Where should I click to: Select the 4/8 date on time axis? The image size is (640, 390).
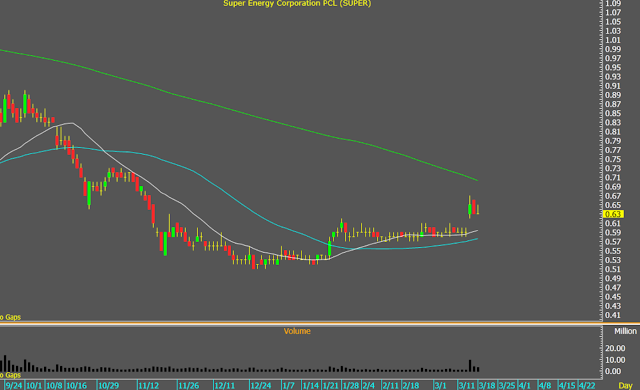(545, 386)
